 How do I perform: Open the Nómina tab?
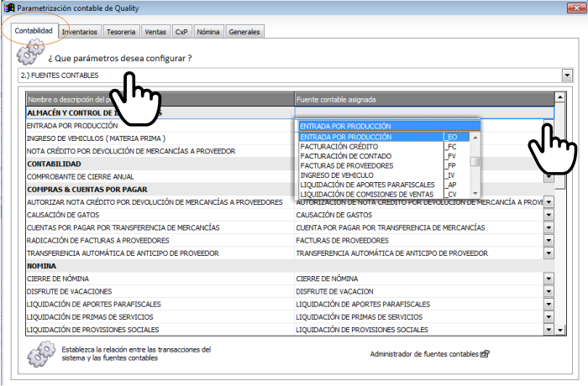tap(208, 32)
